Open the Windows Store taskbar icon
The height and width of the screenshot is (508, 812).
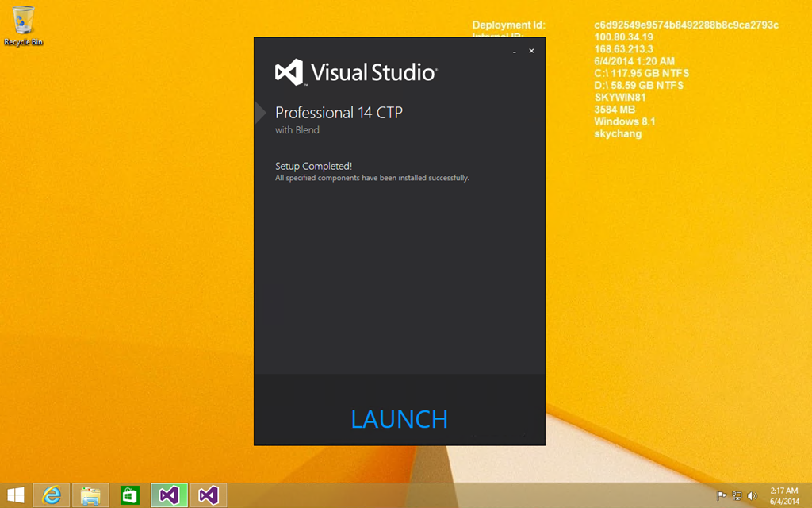(x=130, y=495)
